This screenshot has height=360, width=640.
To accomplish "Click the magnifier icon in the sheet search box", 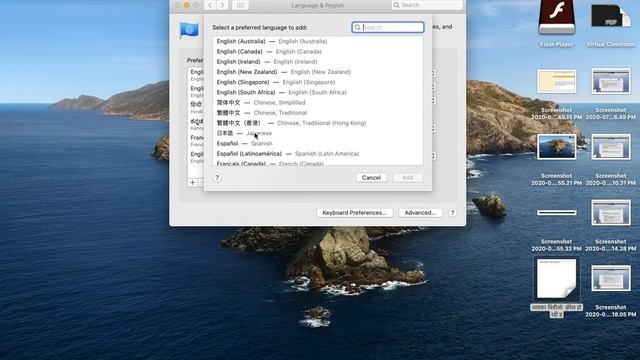I will 358,27.
